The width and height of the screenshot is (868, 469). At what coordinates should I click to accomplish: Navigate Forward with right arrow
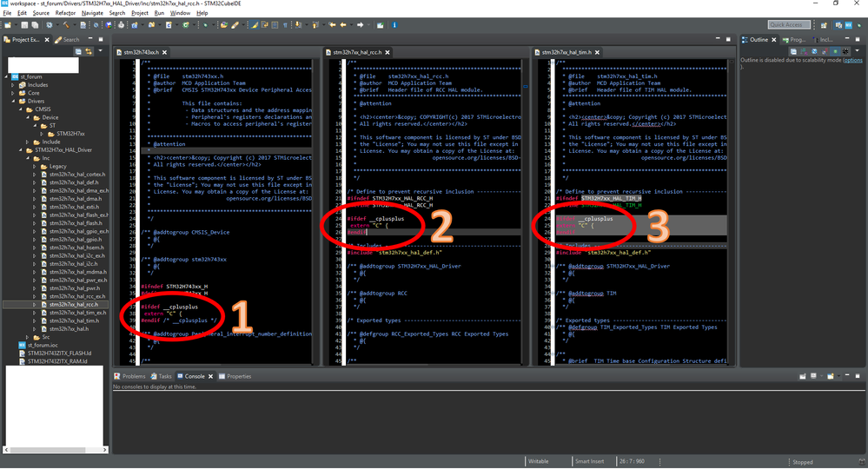pos(360,25)
